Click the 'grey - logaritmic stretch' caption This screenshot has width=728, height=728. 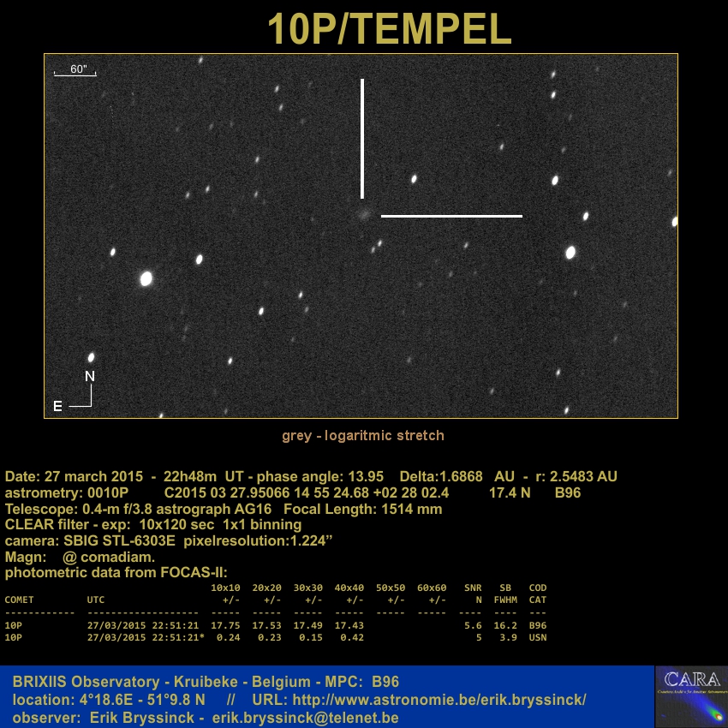coord(363,435)
